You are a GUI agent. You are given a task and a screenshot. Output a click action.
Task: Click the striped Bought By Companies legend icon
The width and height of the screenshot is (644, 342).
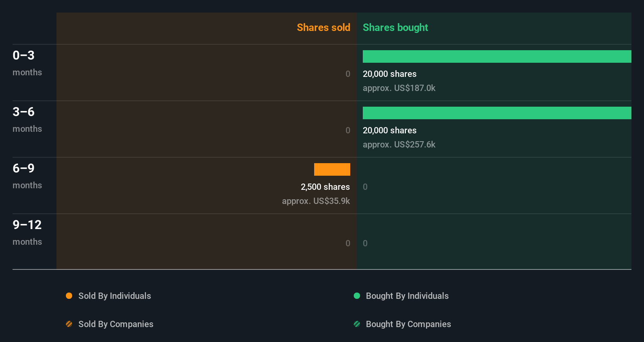coord(357,324)
